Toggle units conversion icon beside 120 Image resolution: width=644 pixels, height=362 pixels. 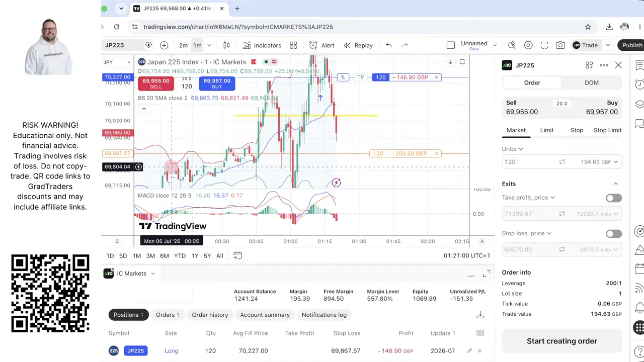(561, 162)
